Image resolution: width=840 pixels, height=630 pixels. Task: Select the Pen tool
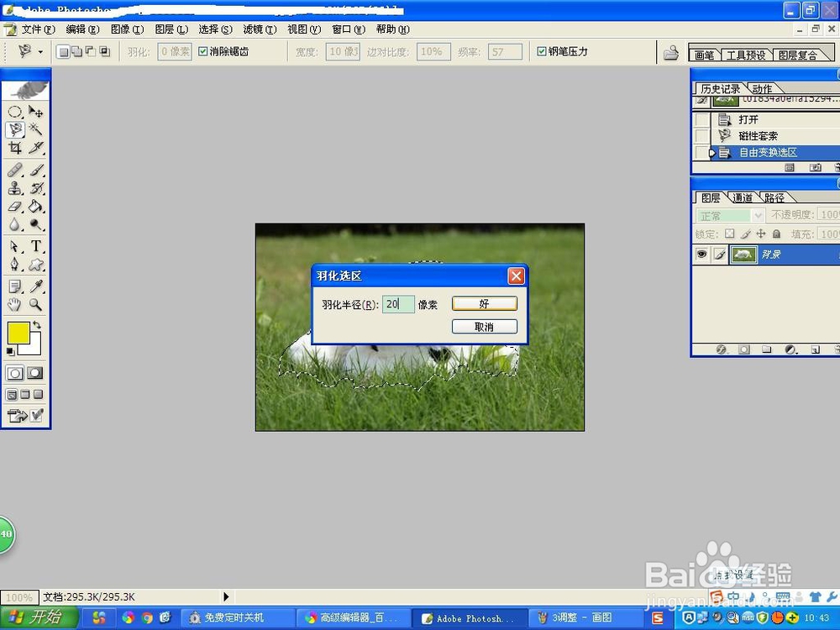coord(15,264)
